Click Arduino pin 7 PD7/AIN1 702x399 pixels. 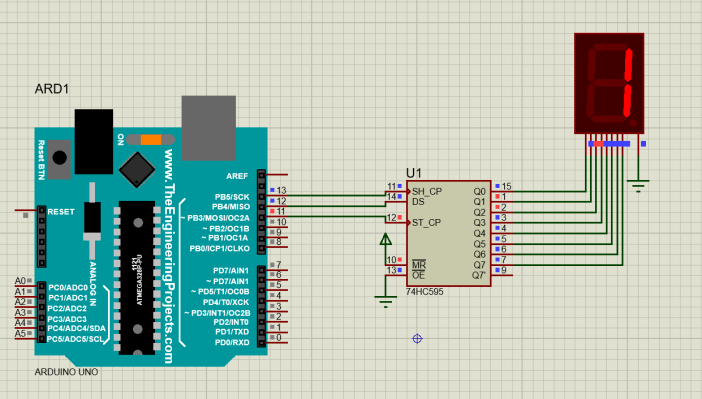(277, 269)
